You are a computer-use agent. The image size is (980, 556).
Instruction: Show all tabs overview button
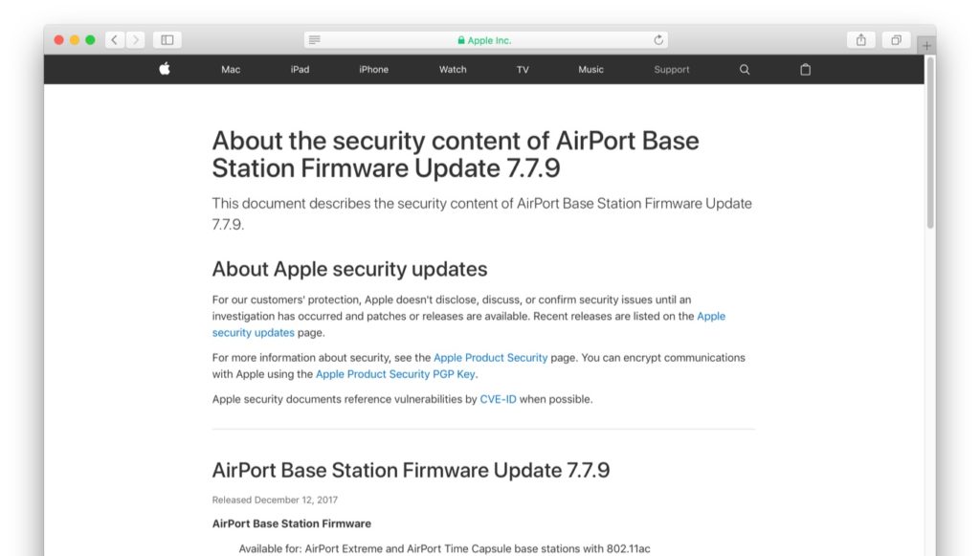click(x=896, y=40)
